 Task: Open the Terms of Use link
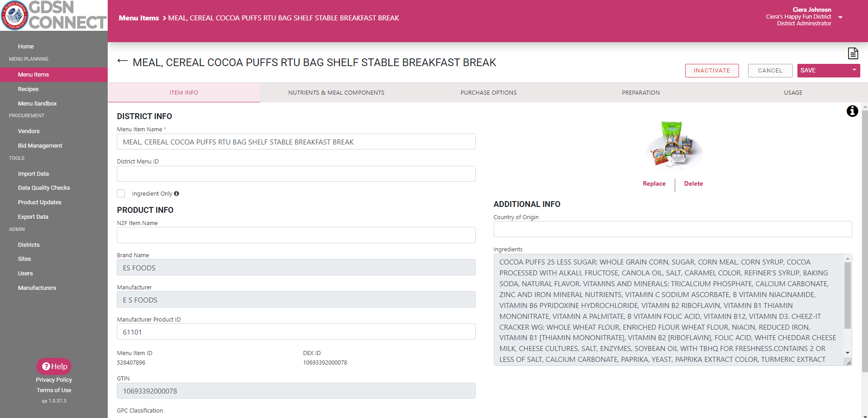pos(54,390)
